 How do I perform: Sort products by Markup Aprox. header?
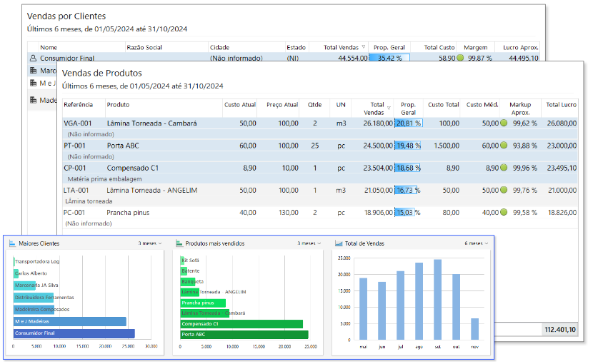[520, 108]
